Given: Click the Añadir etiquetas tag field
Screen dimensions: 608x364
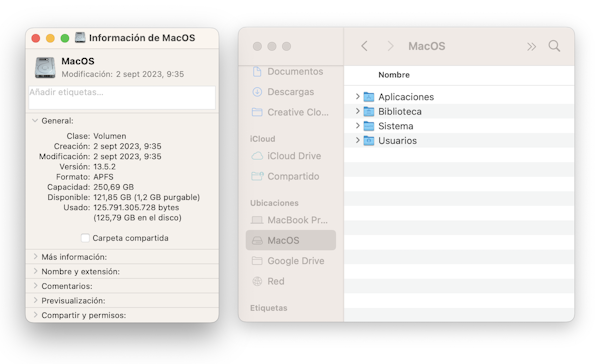Looking at the screenshot, I should tap(122, 98).
